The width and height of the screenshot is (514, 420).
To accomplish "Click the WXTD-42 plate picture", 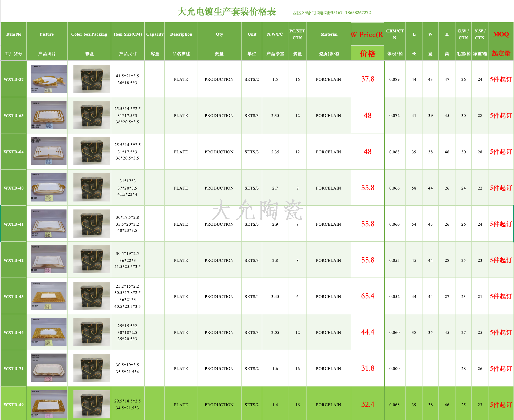I will click(49, 259).
